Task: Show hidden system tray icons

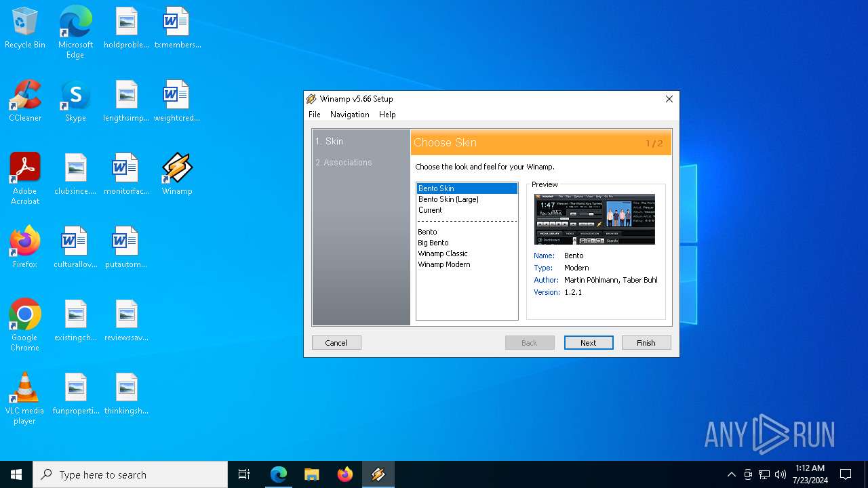Action: [x=731, y=474]
